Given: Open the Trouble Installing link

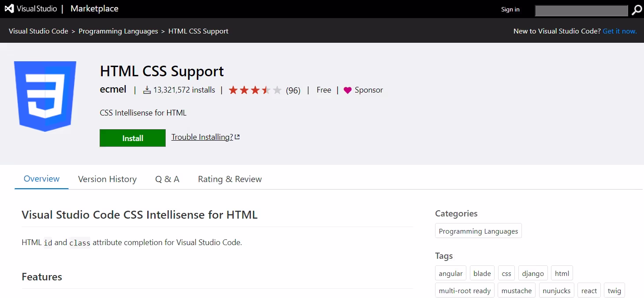Looking at the screenshot, I should [x=202, y=137].
